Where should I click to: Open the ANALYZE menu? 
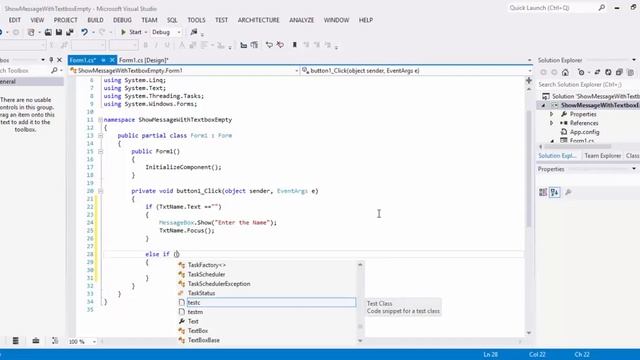(302, 20)
